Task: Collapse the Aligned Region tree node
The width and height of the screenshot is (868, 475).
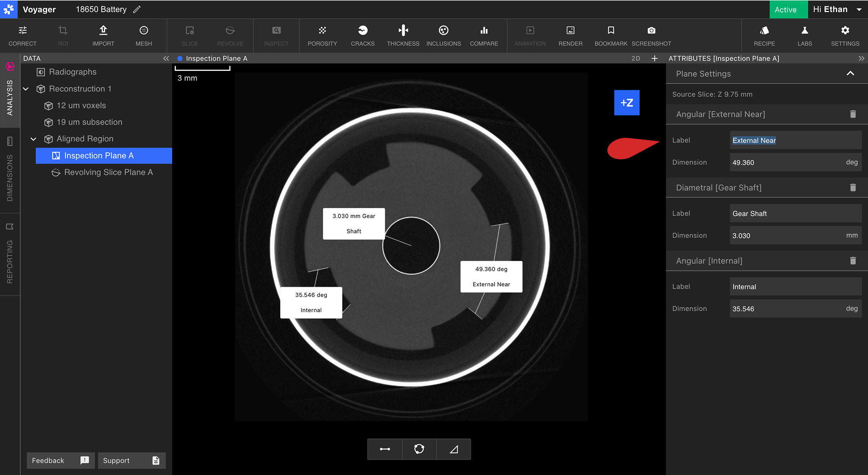Action: point(34,139)
